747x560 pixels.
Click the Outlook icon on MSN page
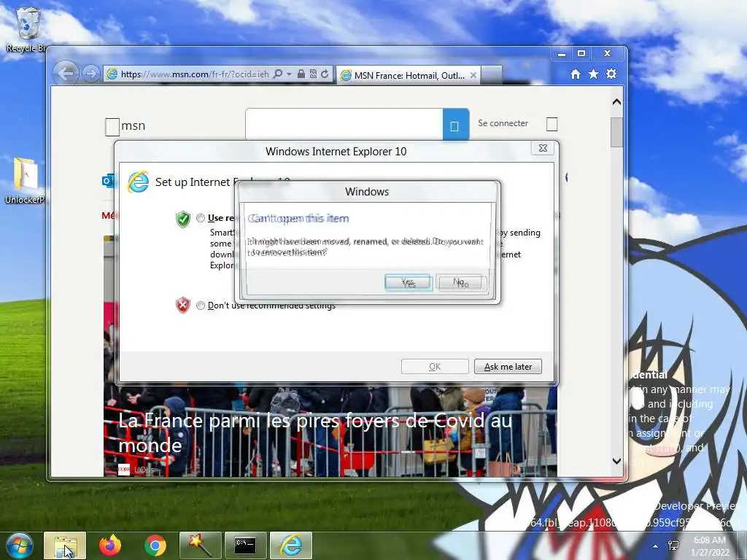[x=108, y=181]
